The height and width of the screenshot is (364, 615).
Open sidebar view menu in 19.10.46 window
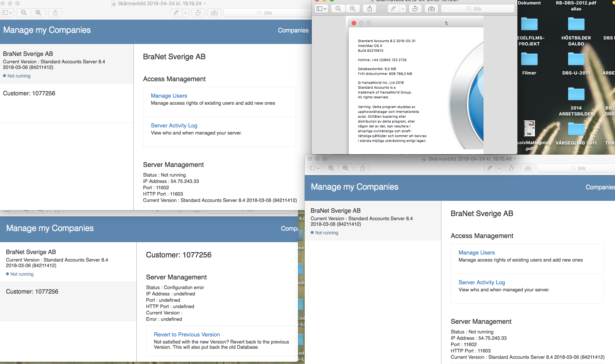click(x=315, y=168)
